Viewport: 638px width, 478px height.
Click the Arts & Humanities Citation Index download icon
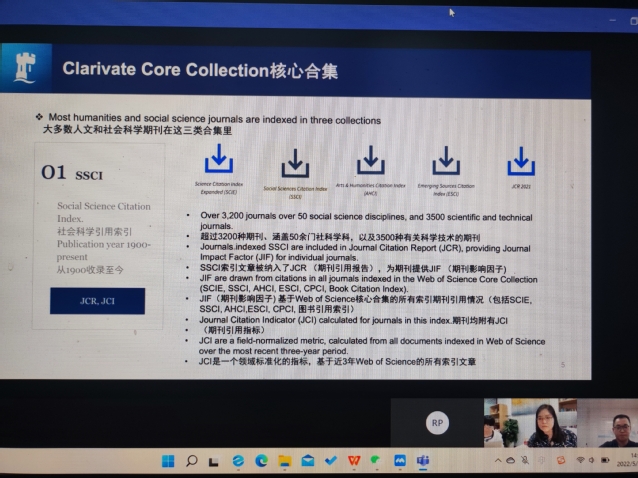(370, 160)
